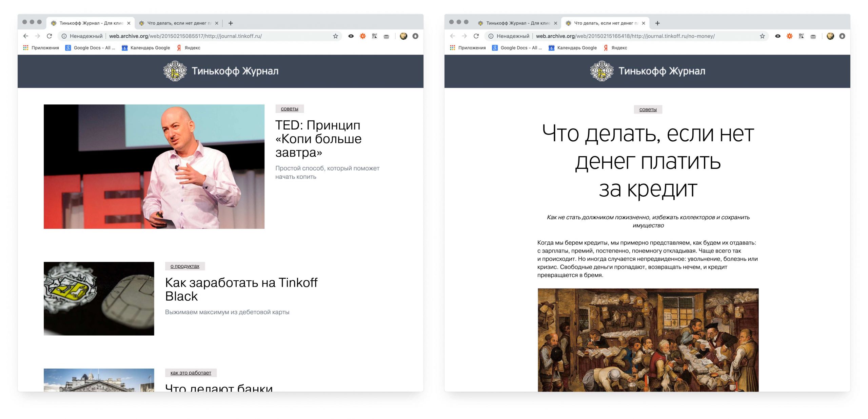Open profile avatar in right window
This screenshot has height=419, width=868.
point(830,36)
